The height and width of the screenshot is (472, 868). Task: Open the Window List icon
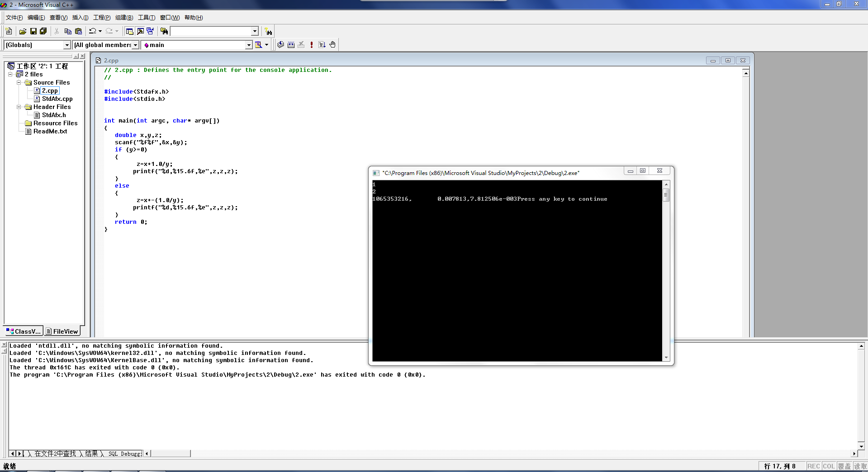(x=150, y=31)
